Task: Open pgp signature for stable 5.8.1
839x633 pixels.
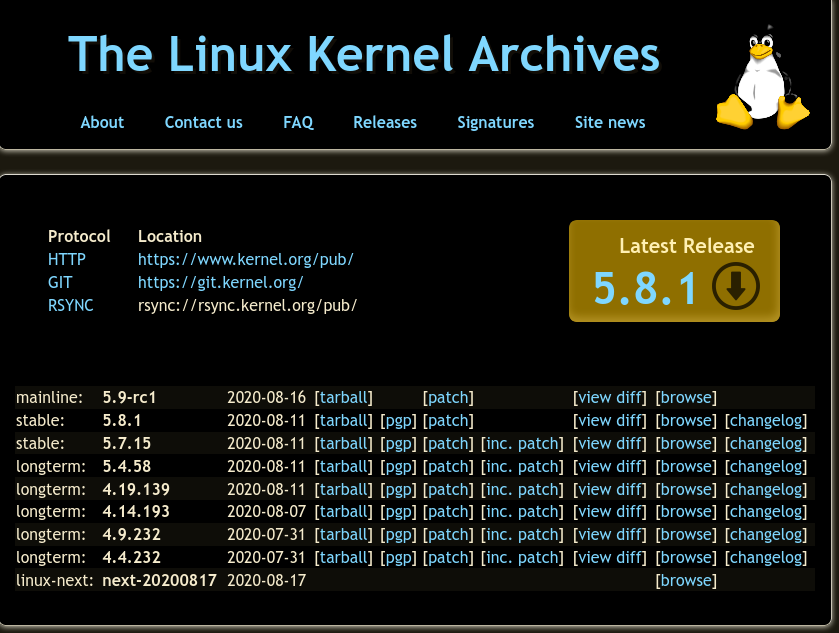Action: [399, 421]
